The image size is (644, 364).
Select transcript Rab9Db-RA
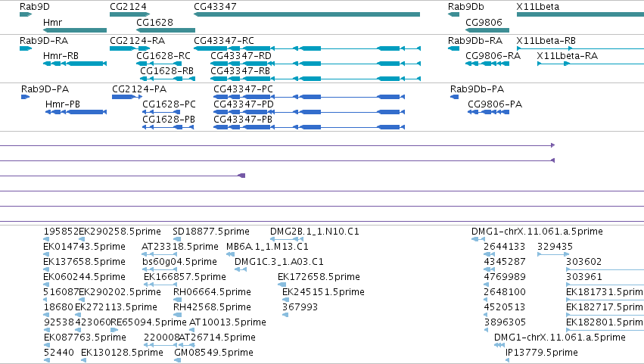475,41
